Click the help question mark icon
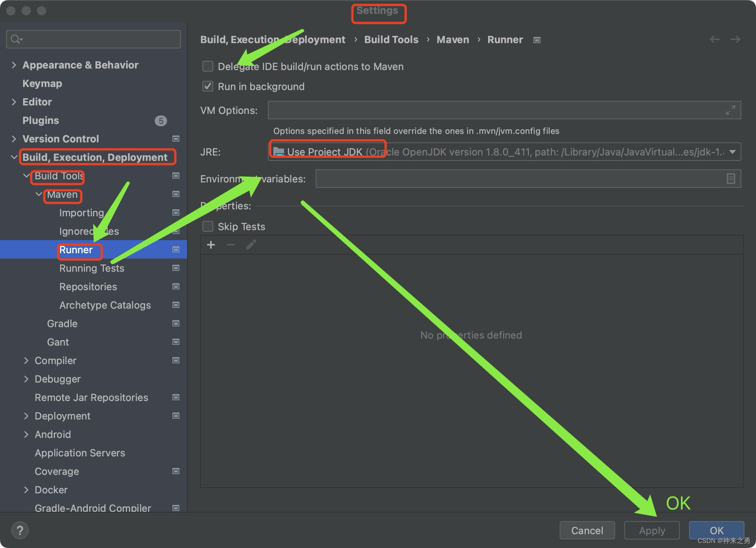 click(20, 530)
